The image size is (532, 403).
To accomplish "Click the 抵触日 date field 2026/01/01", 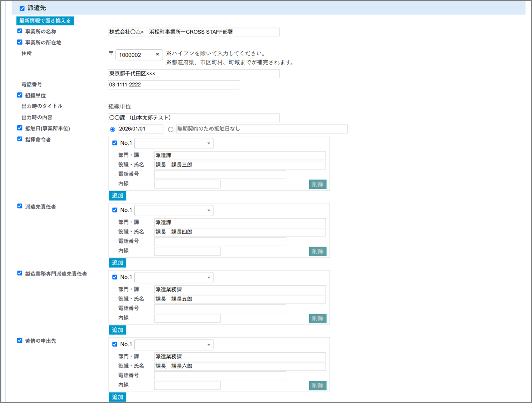I will (140, 129).
